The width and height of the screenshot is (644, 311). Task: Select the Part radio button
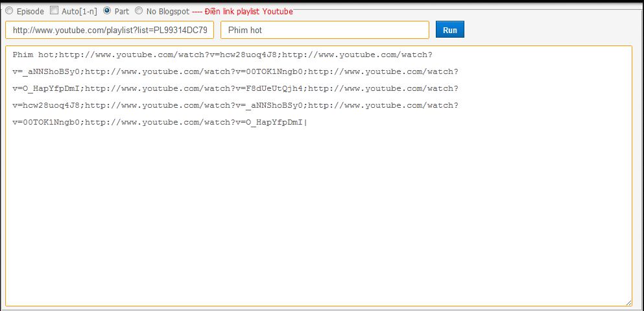(107, 10)
